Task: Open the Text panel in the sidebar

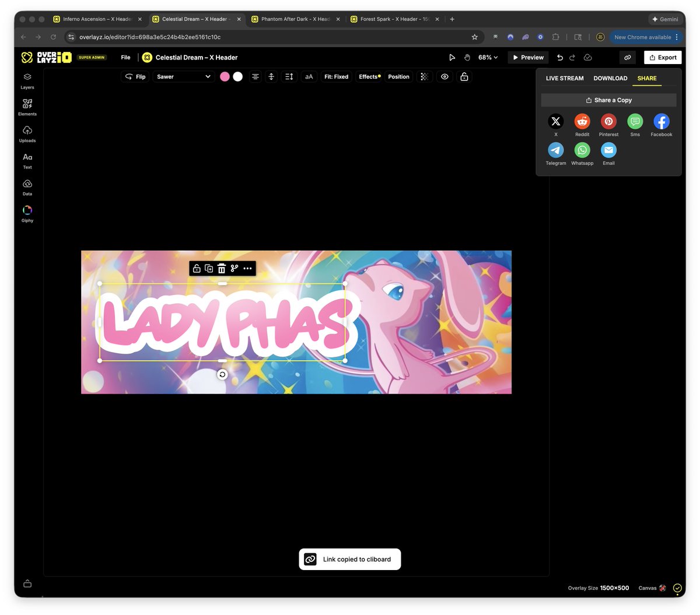Action: (x=27, y=161)
